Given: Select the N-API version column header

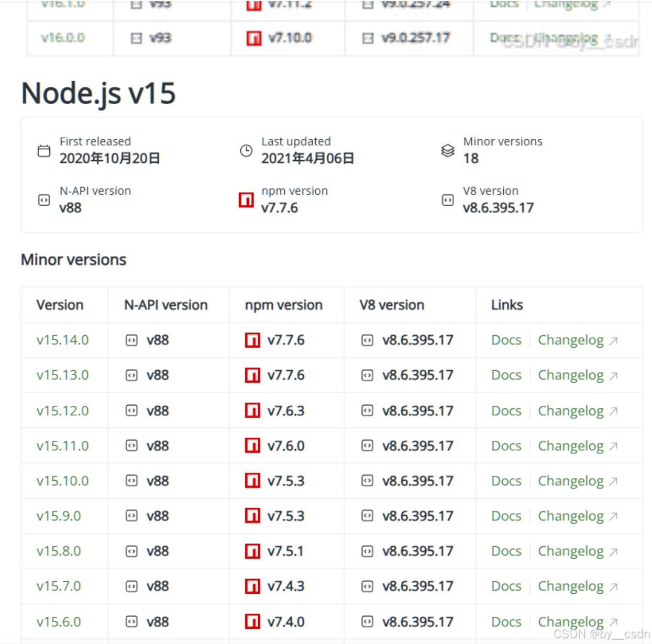Looking at the screenshot, I should pos(166,305).
